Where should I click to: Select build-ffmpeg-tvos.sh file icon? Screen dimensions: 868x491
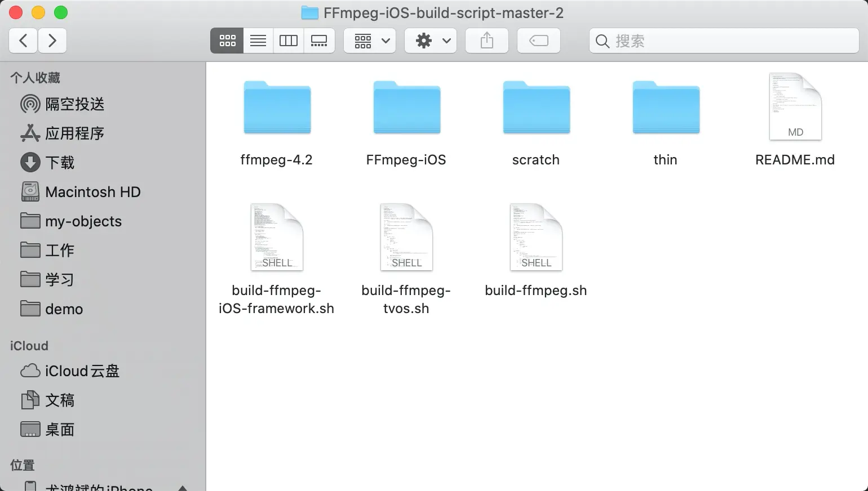(x=406, y=237)
